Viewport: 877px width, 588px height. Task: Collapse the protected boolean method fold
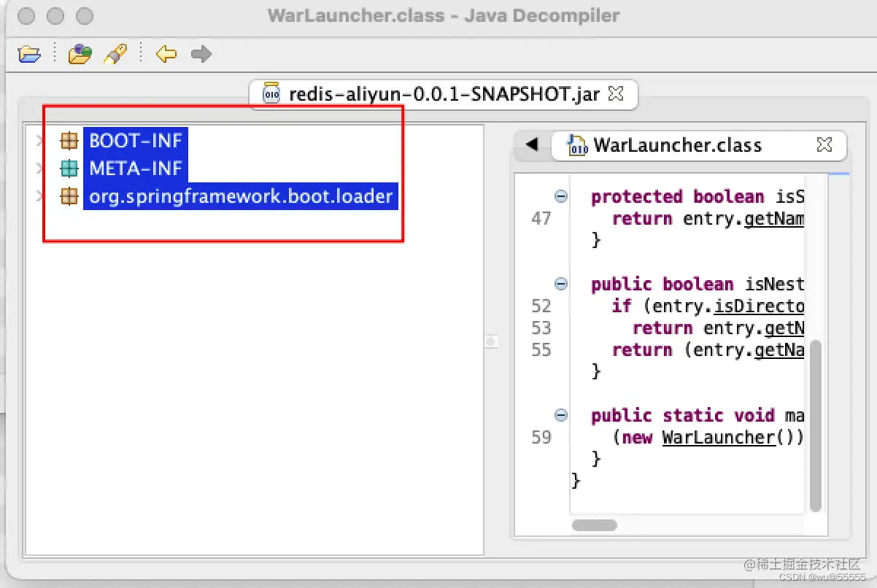click(x=561, y=196)
